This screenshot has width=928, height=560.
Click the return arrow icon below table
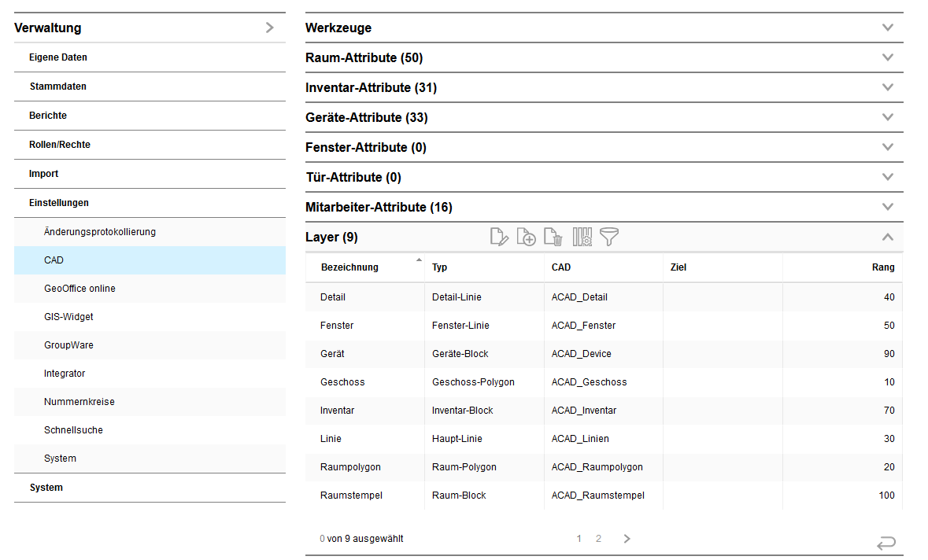[885, 543]
